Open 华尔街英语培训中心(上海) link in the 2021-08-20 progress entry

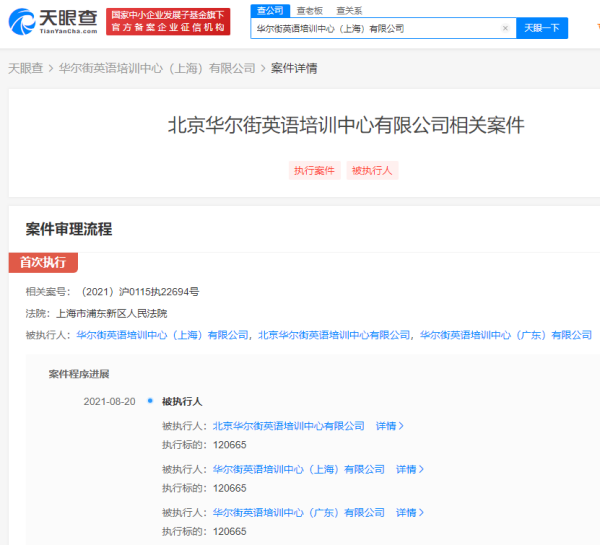[298, 469]
